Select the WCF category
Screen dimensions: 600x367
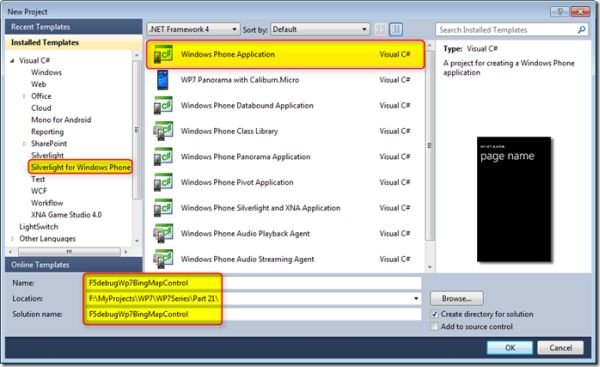pyautogui.click(x=39, y=191)
